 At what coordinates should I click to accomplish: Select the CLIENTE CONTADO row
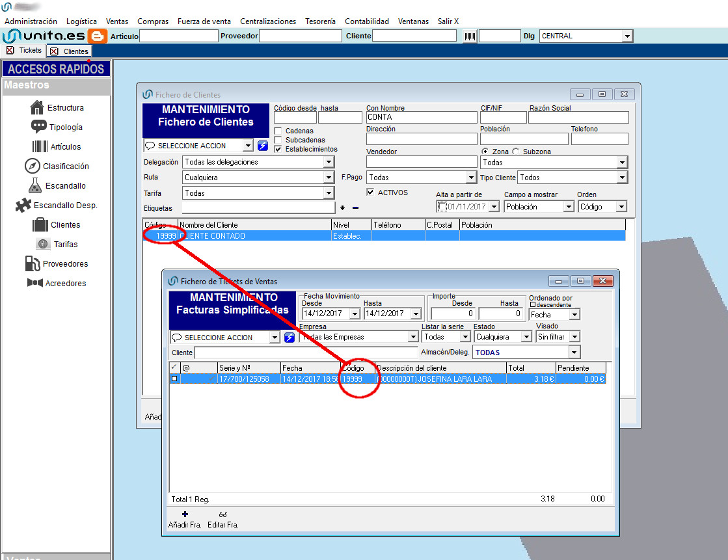(x=384, y=236)
